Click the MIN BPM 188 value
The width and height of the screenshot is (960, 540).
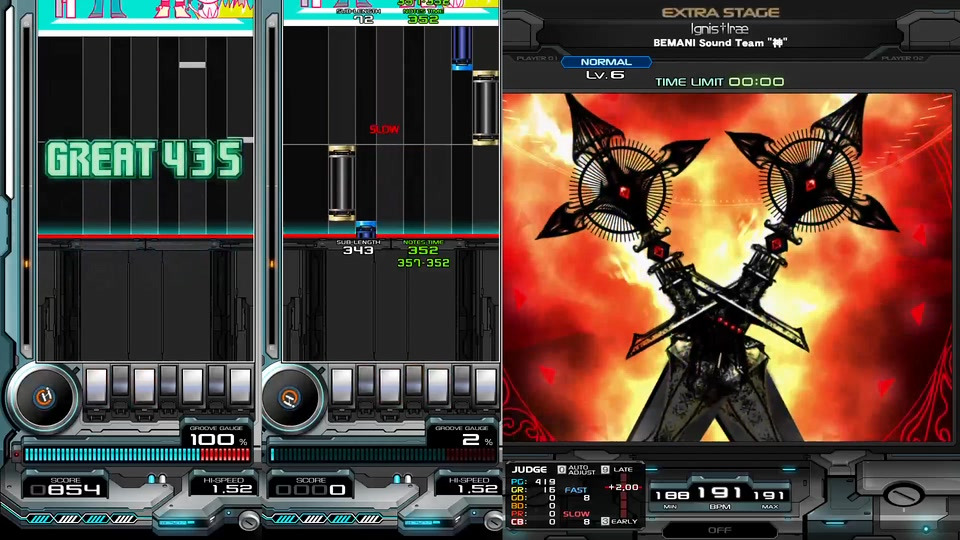[672, 495]
